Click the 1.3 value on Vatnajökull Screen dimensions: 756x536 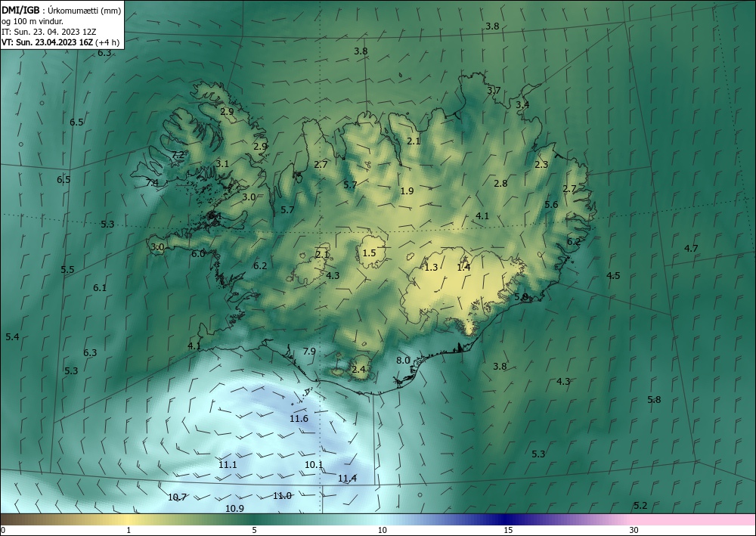point(431,267)
